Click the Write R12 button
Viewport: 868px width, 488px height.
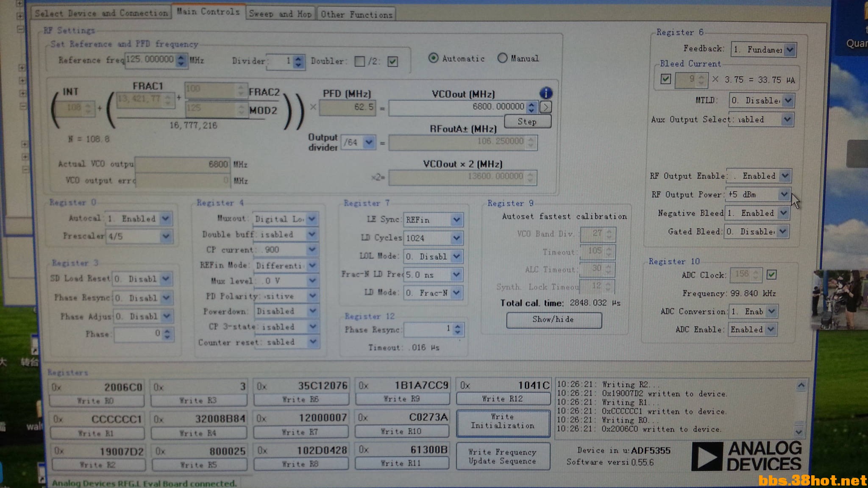[503, 399]
